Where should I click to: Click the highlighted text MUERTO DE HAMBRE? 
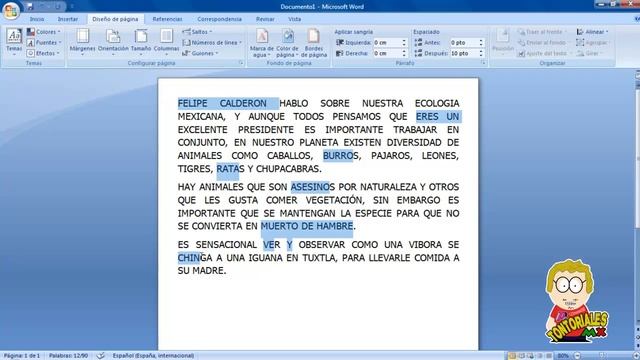[307, 226]
